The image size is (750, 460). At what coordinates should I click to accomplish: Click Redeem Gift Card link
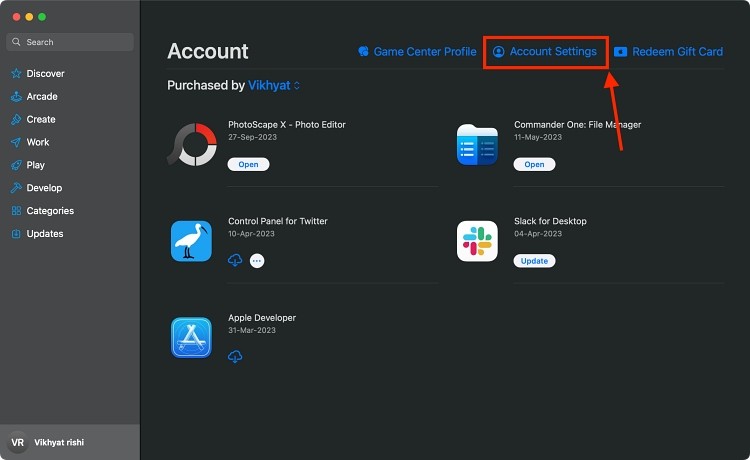point(677,52)
